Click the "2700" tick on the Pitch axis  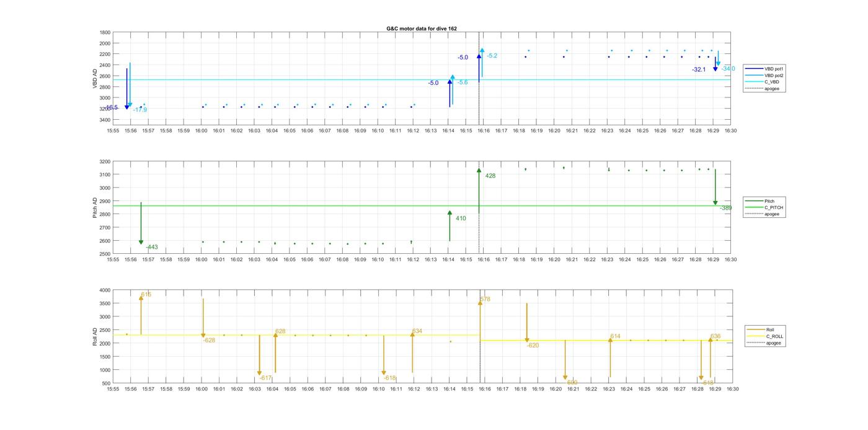[x=105, y=228]
